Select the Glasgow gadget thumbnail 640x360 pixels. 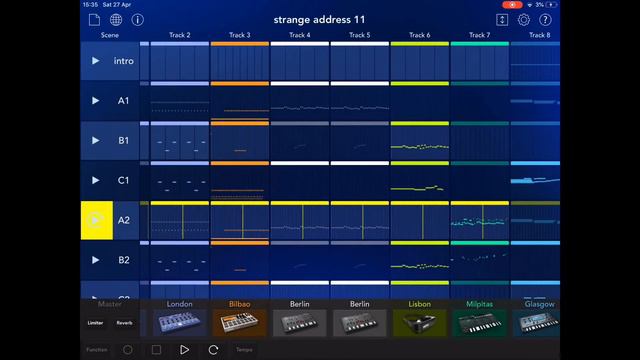tap(537, 323)
